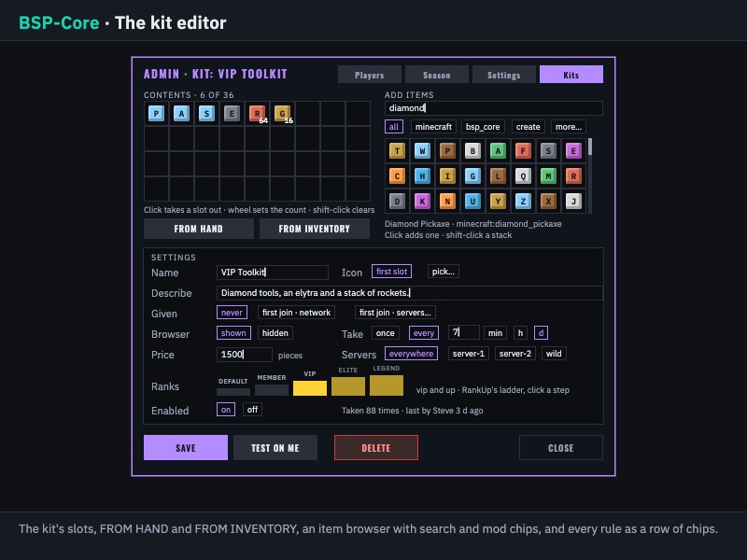Image resolution: width=747 pixels, height=560 pixels.
Task: Add the green A item from browser
Action: tap(498, 151)
